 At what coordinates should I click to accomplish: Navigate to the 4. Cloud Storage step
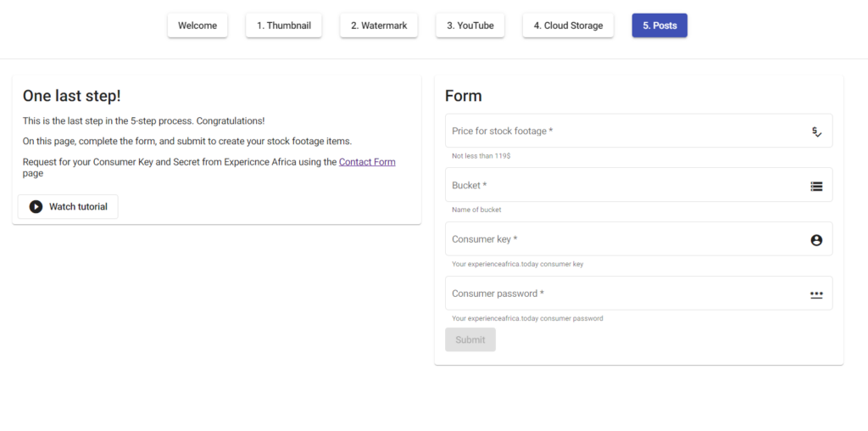[x=568, y=25]
